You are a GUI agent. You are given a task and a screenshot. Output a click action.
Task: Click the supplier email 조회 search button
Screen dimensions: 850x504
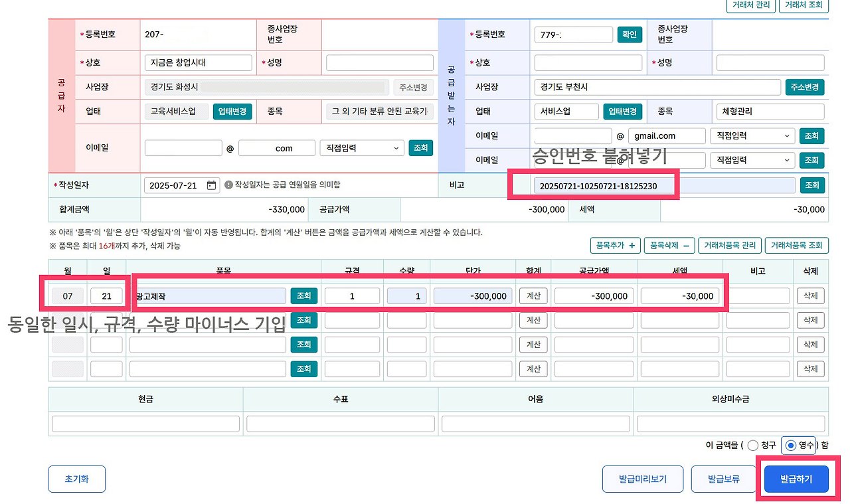[x=420, y=147]
